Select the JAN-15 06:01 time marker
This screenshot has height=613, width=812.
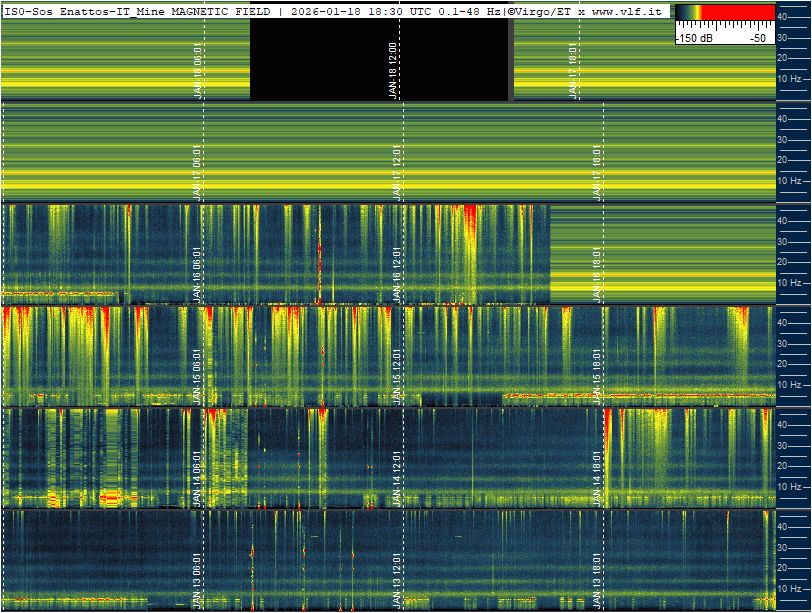[x=197, y=376]
